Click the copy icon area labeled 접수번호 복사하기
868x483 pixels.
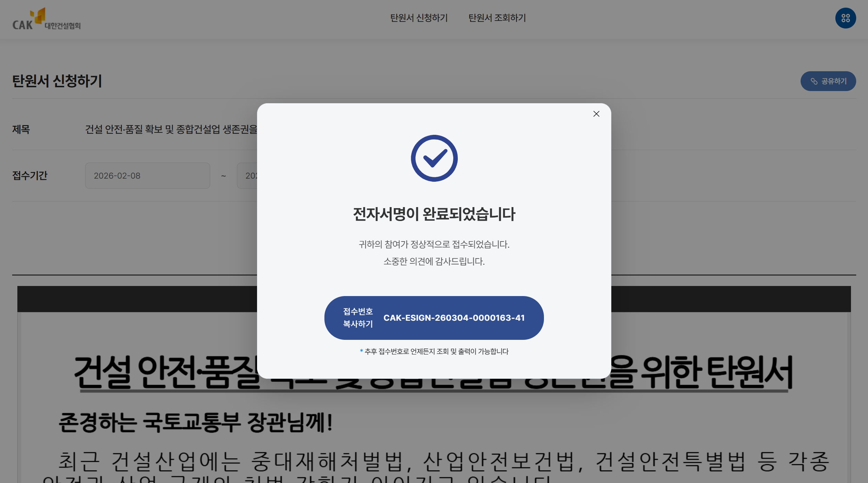tap(358, 318)
